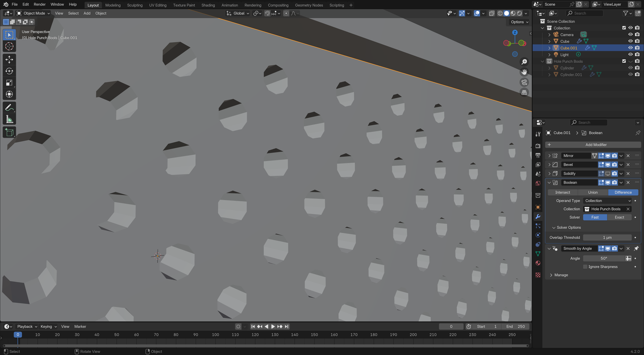Screen dimensions: 644x355
Task: Select the Exact boolean solver
Action: point(619,217)
